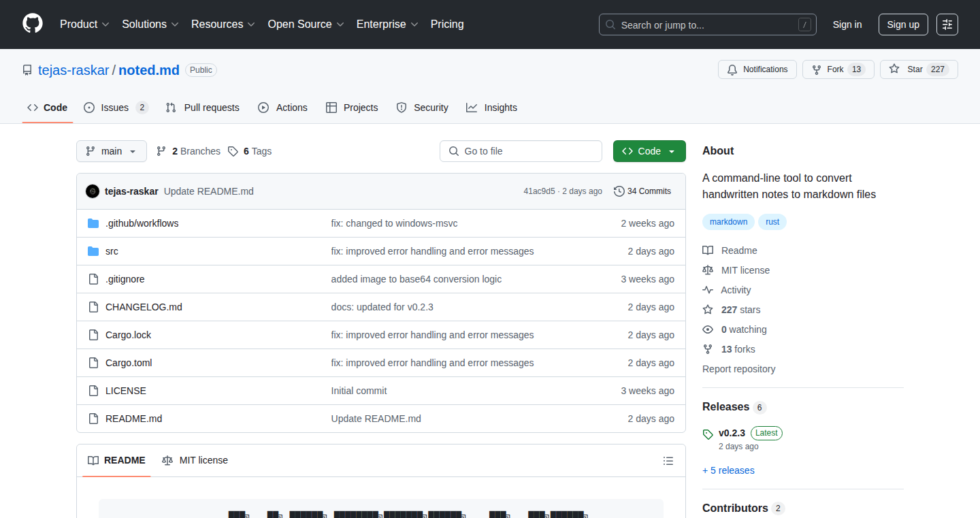The height and width of the screenshot is (518, 980).
Task: Select the README tab in file viewer
Action: (116, 461)
